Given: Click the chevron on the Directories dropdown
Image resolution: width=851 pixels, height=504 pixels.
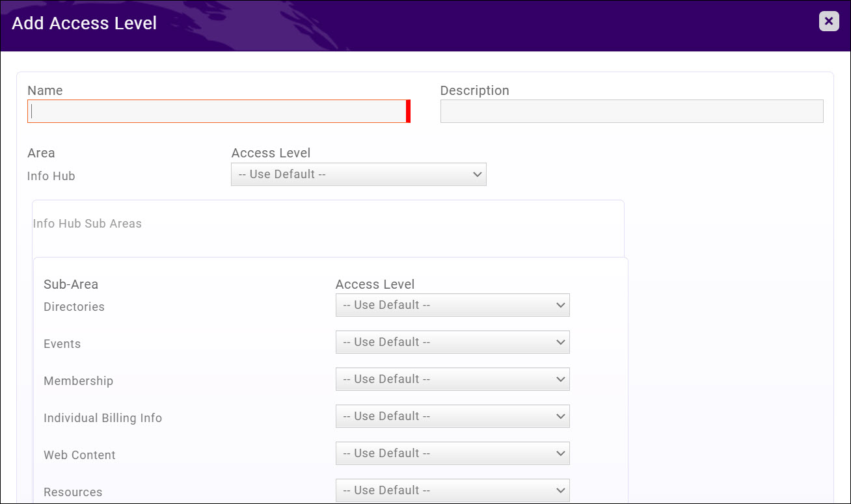Looking at the screenshot, I should click(560, 305).
